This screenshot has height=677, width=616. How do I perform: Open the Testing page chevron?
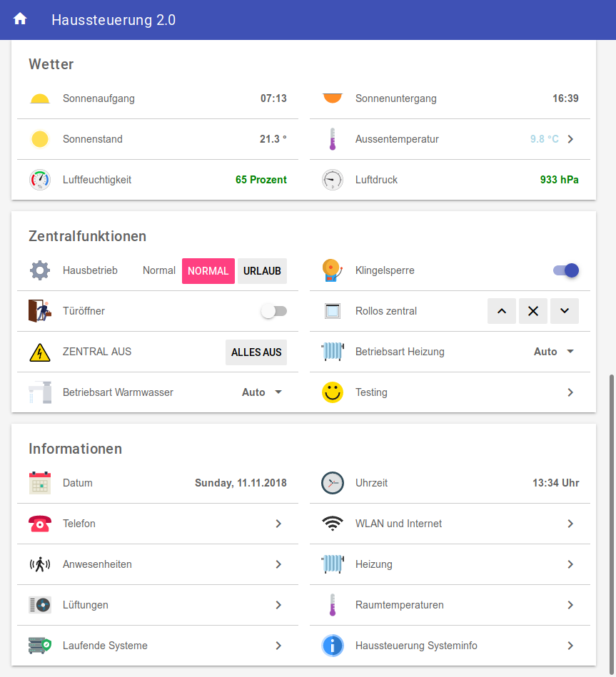[x=570, y=392]
